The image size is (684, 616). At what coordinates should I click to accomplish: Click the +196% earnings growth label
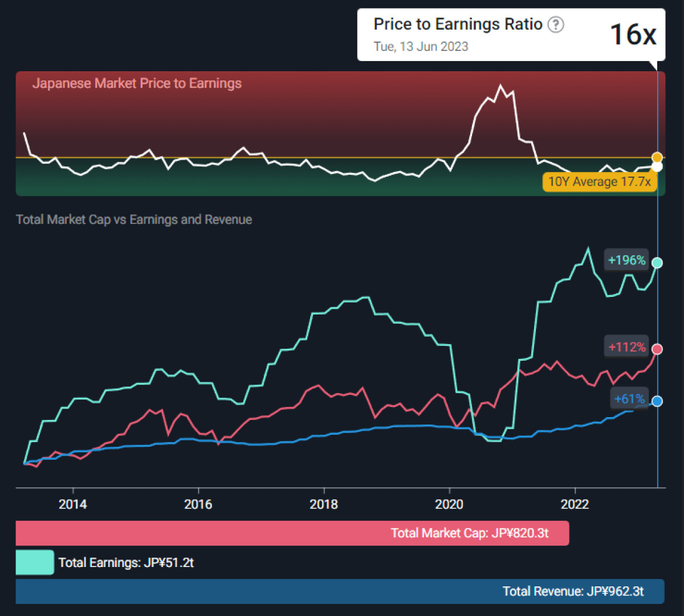(626, 260)
